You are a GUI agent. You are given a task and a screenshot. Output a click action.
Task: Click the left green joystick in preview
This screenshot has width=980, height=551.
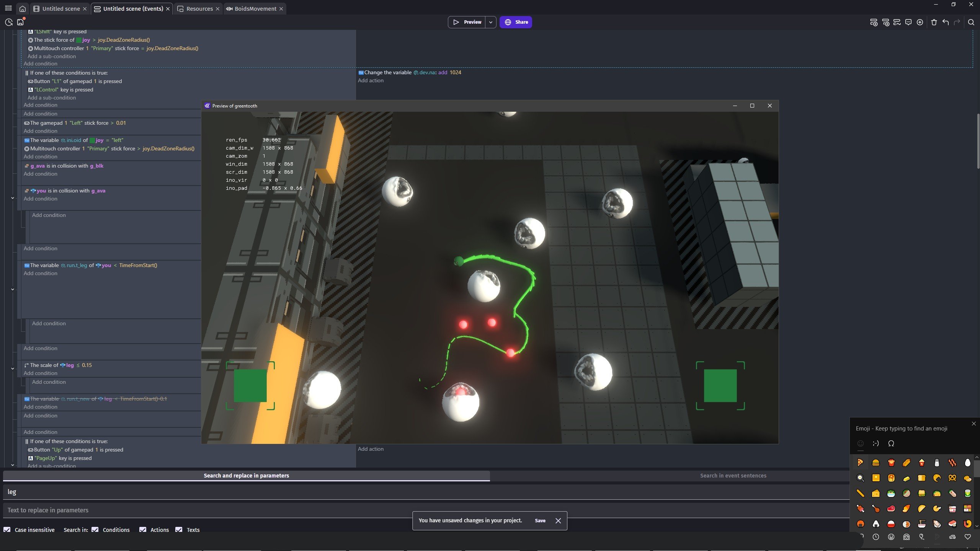250,385
